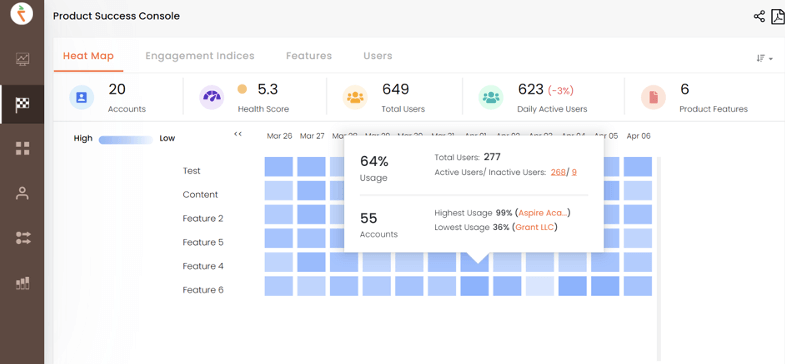Click the 649 total users value
Viewport: 785px width, 364px height.
396,90
